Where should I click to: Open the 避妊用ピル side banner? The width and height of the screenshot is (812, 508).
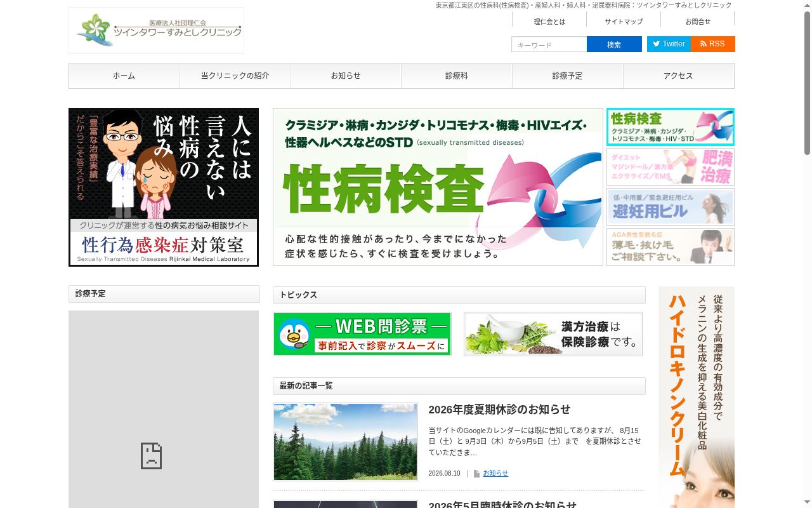pyautogui.click(x=671, y=207)
